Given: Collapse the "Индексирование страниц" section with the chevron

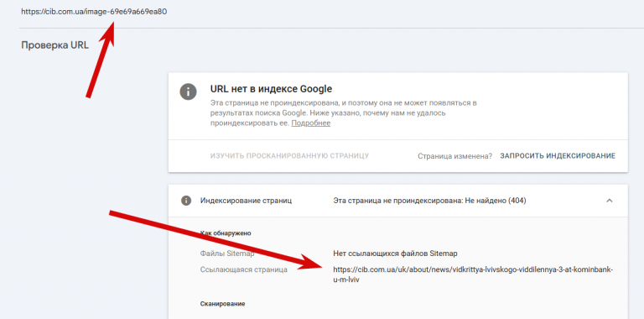Looking at the screenshot, I should 610,201.
